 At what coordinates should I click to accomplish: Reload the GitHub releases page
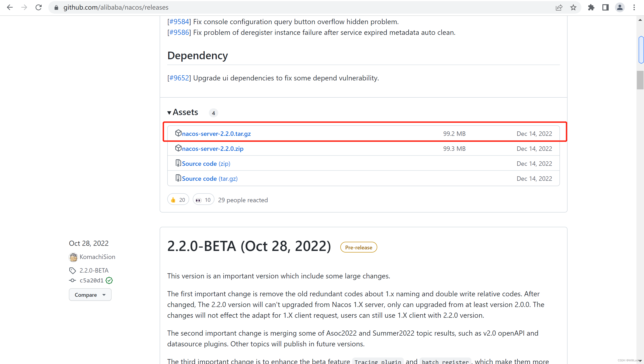[38, 8]
